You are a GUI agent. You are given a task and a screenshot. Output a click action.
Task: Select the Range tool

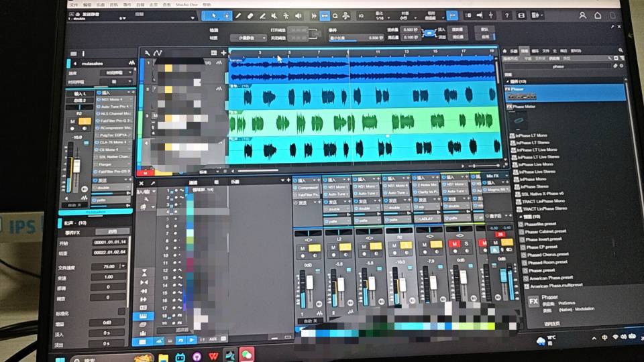point(226,16)
